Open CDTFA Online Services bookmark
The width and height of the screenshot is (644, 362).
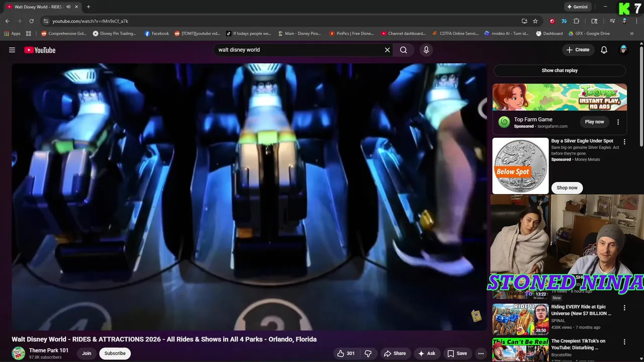tap(456, 34)
